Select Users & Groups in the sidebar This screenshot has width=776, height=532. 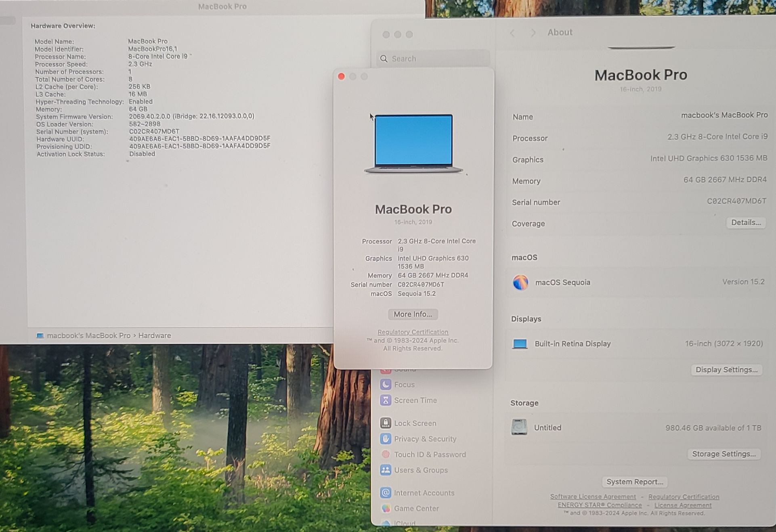(x=420, y=470)
